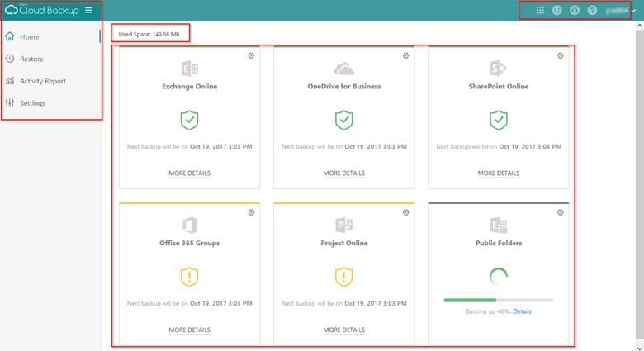Click the OneDrive for Business next backup date text
Image resolution: width=644 pixels, height=351 pixels.
pos(343,146)
